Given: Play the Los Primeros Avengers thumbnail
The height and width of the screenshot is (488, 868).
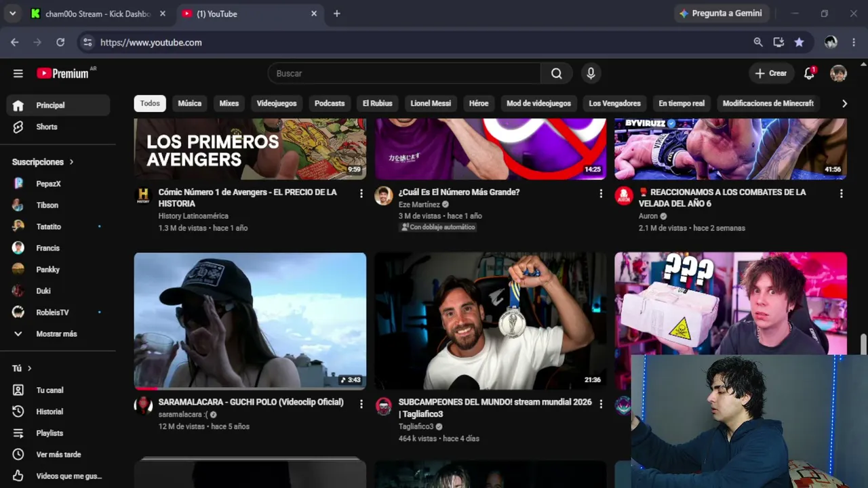Looking at the screenshot, I should pos(250,149).
